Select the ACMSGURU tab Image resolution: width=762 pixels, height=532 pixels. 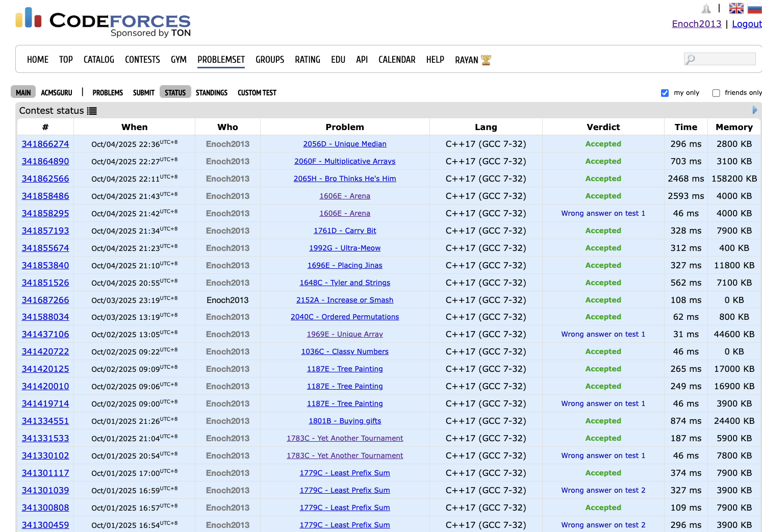56,93
